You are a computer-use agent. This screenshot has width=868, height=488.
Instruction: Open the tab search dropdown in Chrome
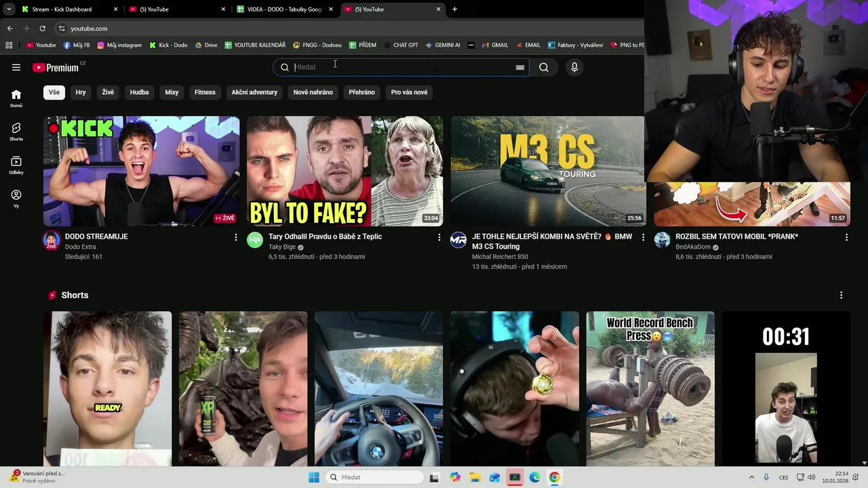[x=9, y=9]
